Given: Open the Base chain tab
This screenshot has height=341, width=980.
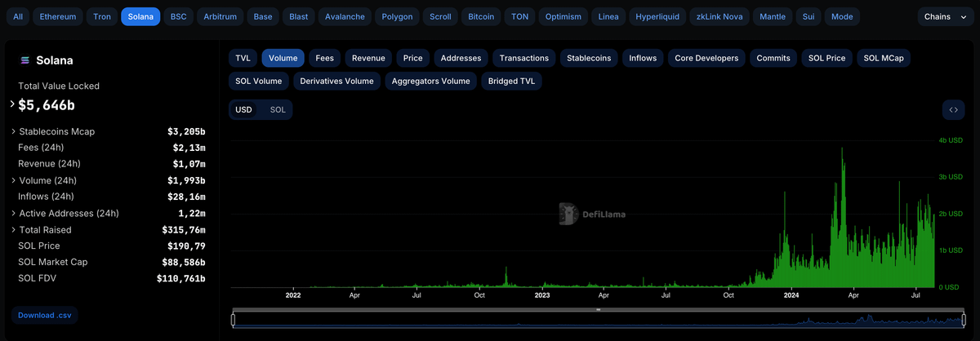Looking at the screenshot, I should tap(263, 16).
